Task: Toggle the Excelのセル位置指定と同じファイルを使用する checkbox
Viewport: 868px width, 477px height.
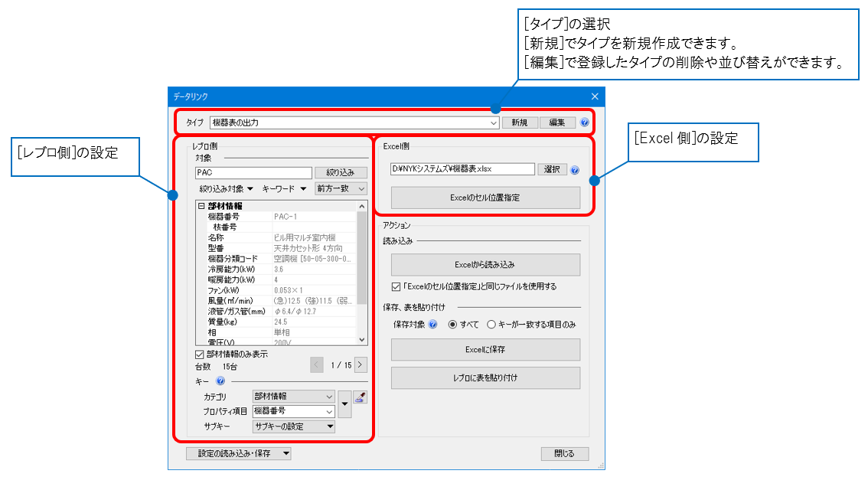Action: tap(395, 286)
